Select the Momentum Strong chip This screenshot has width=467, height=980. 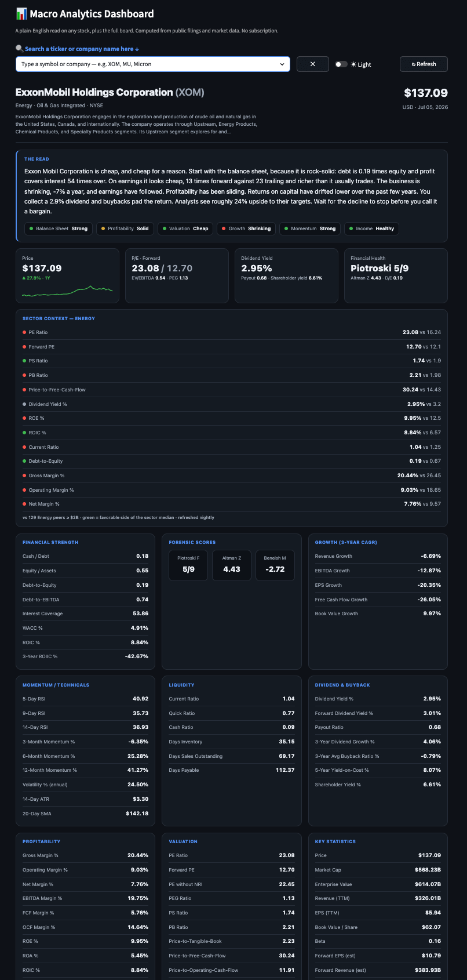pos(310,228)
